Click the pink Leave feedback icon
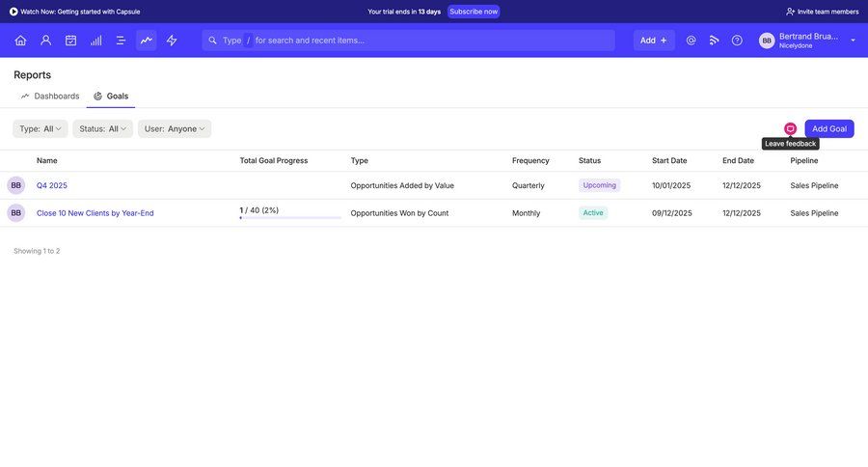The image size is (868, 467). pos(790,128)
